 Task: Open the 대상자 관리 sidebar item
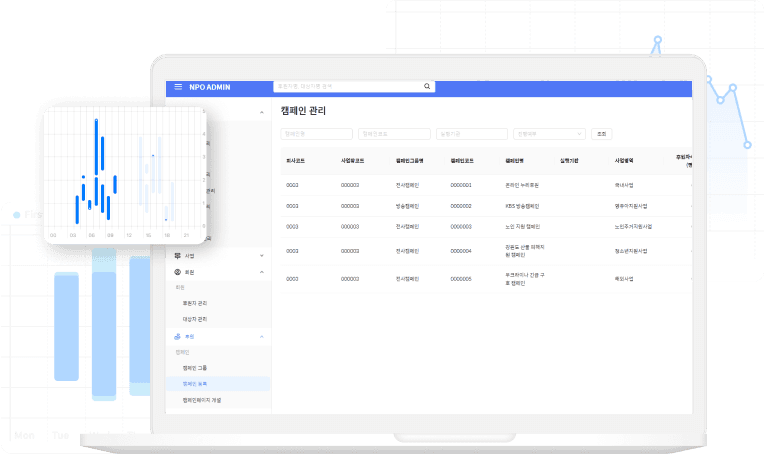click(x=195, y=319)
